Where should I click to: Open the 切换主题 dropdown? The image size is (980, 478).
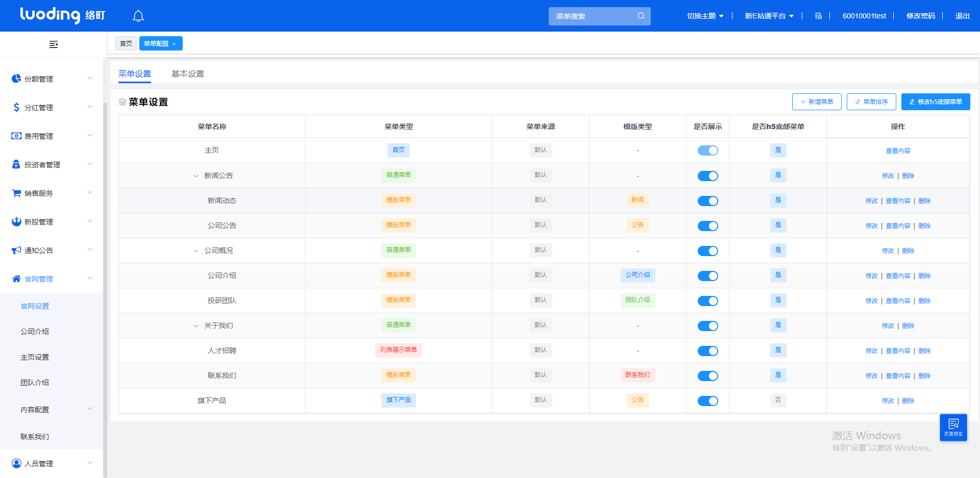705,16
